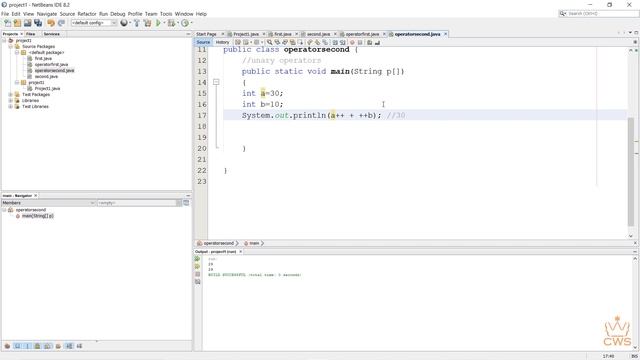Toggle Show Non-Public Members in Navigator footer
This screenshot has width=640, height=360.
38,346
